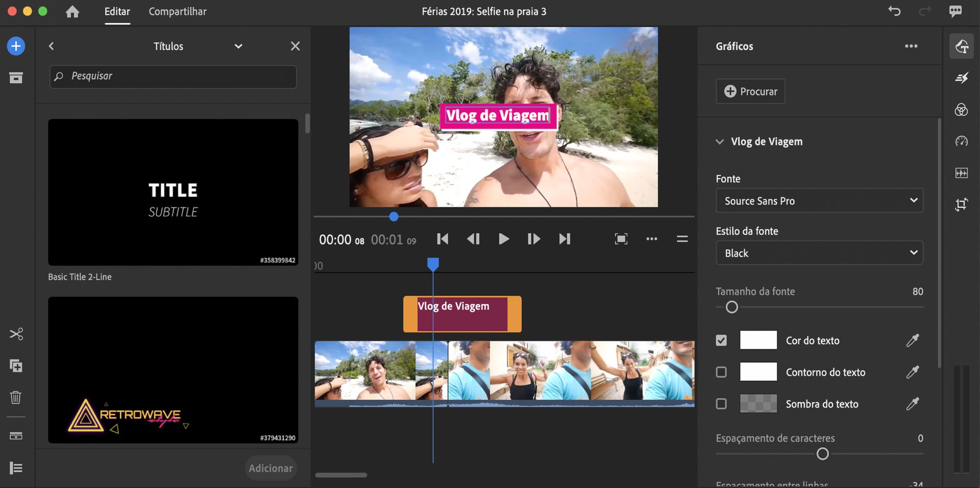Open the Fonte dropdown showing Source Sans Pro

[819, 201]
